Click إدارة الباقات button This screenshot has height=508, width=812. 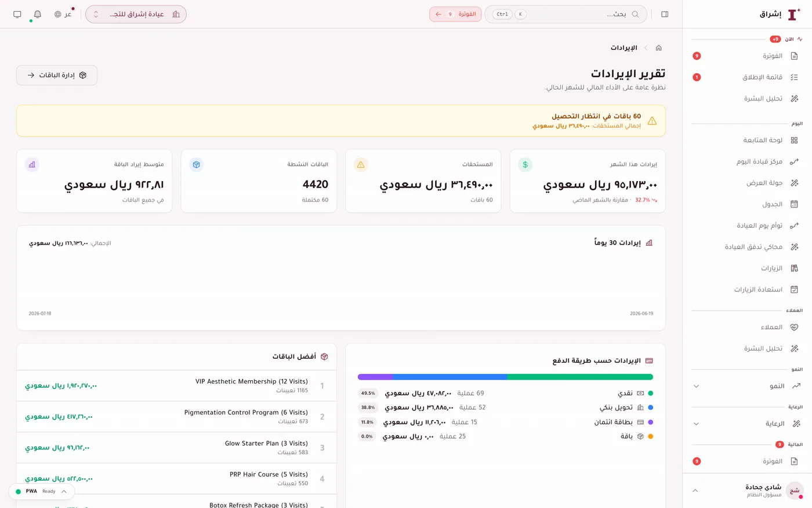(x=57, y=75)
